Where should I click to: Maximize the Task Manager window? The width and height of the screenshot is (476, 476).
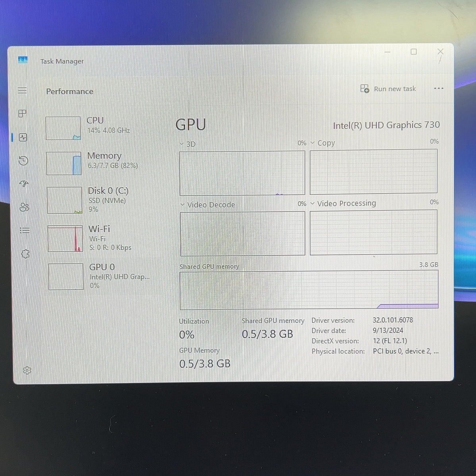pos(414,52)
